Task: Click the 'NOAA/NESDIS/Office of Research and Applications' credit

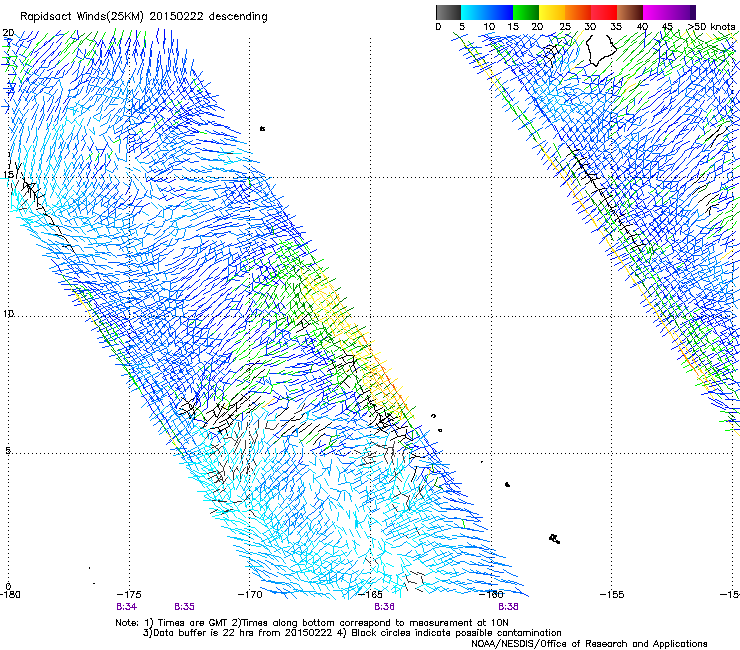Action: click(x=589, y=644)
